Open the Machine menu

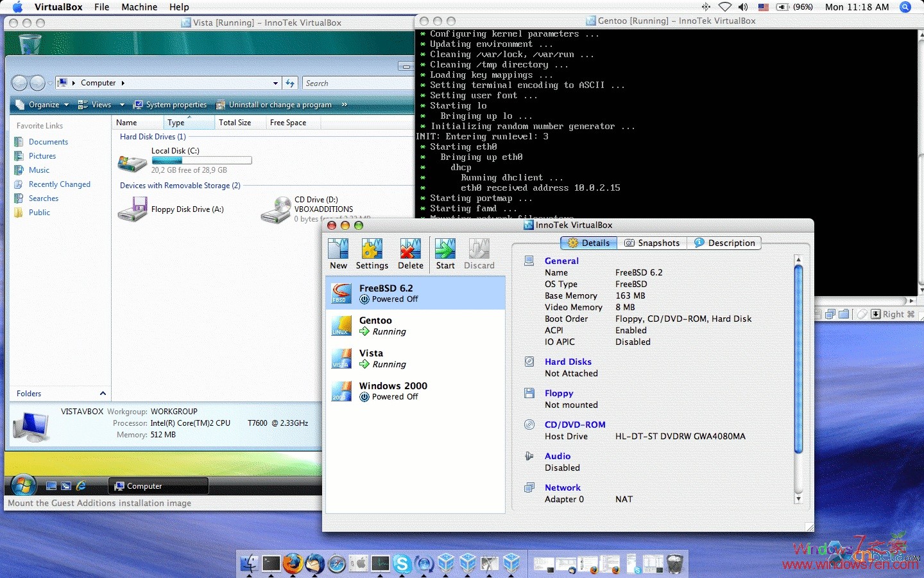click(139, 7)
